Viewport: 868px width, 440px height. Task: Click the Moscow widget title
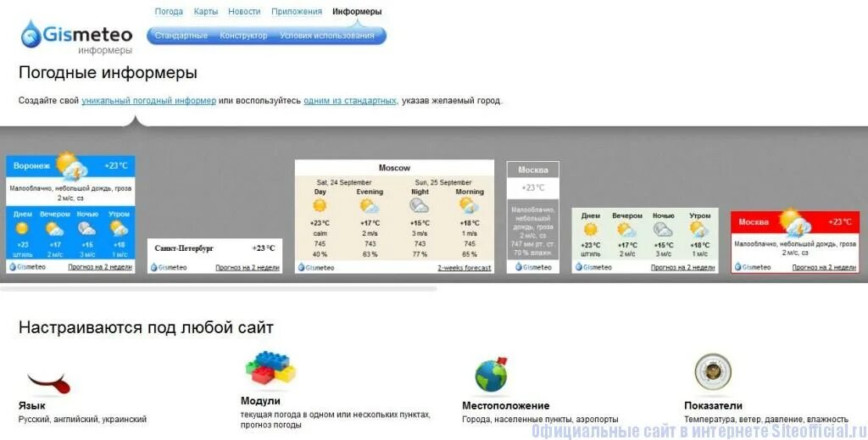(395, 168)
